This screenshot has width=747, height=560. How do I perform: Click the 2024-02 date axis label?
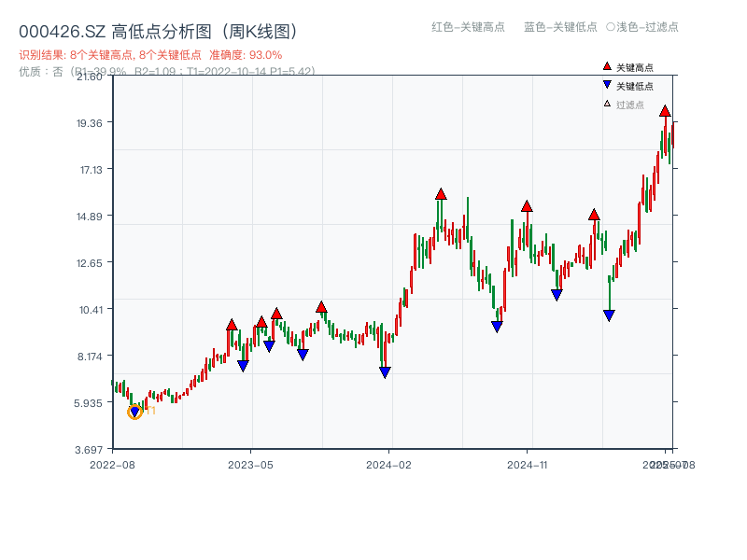click(x=388, y=465)
